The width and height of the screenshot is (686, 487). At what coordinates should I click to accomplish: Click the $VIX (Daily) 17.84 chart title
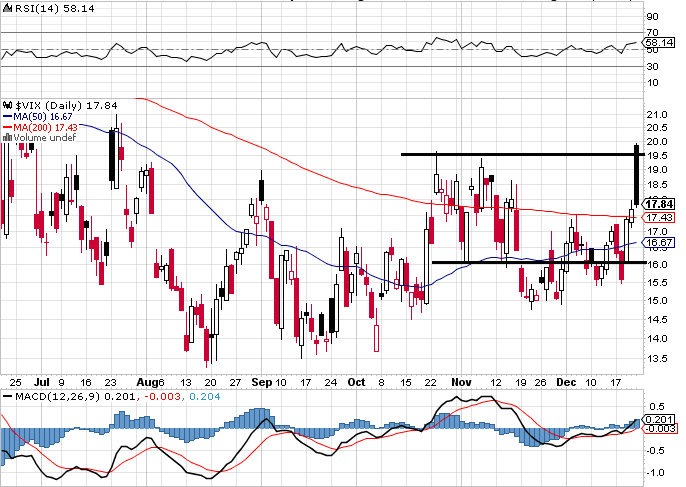point(66,105)
